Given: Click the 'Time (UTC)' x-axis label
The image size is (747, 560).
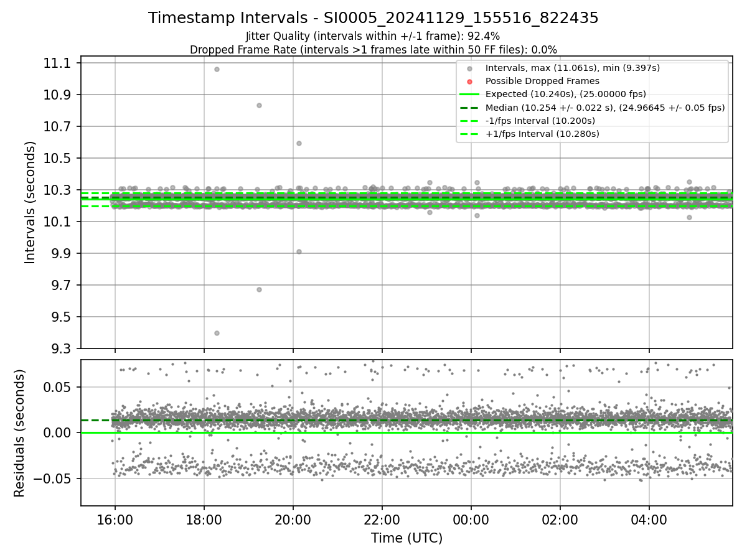Looking at the screenshot, I should [x=406, y=538].
